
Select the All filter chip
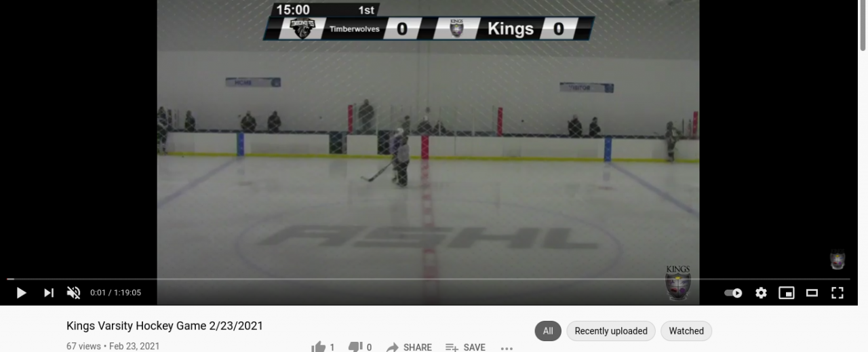coord(548,331)
